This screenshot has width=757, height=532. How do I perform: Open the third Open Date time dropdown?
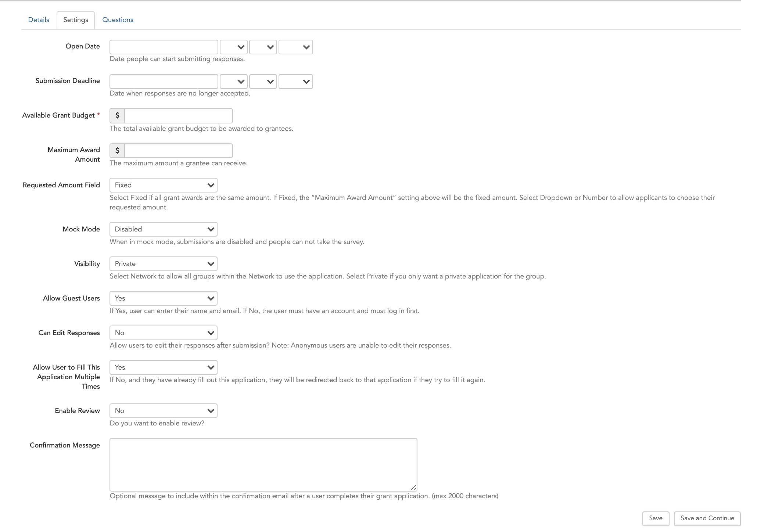click(x=296, y=47)
